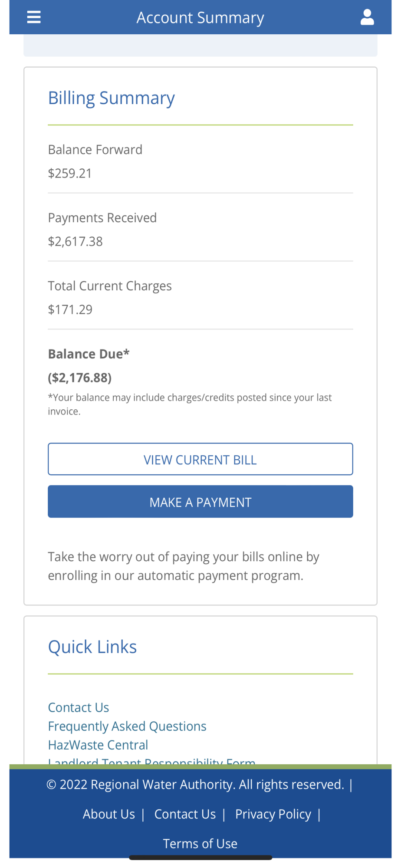Open the Privacy Policy footer link
Screen dimensions: 401x868
pos(273,814)
